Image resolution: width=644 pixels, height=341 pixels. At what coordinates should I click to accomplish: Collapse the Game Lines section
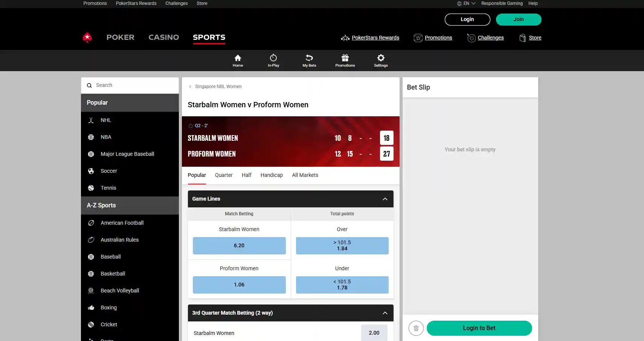(x=385, y=199)
